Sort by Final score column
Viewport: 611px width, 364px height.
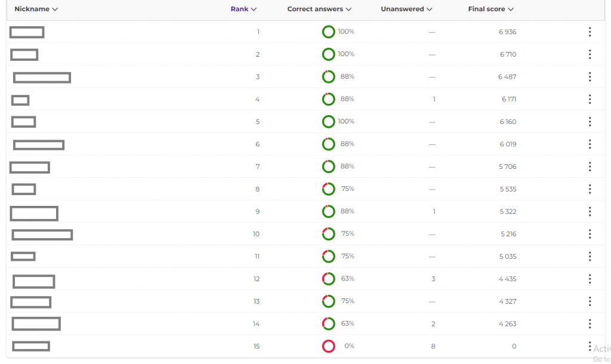coord(490,10)
